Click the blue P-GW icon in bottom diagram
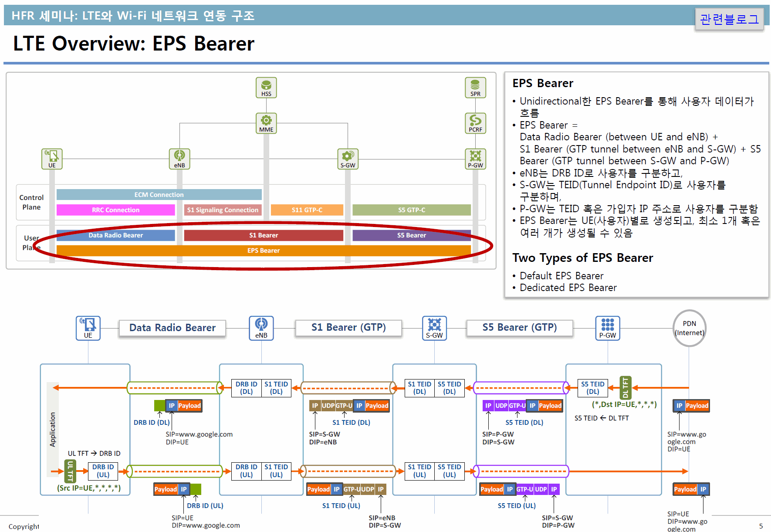The width and height of the screenshot is (771, 532). [x=608, y=328]
